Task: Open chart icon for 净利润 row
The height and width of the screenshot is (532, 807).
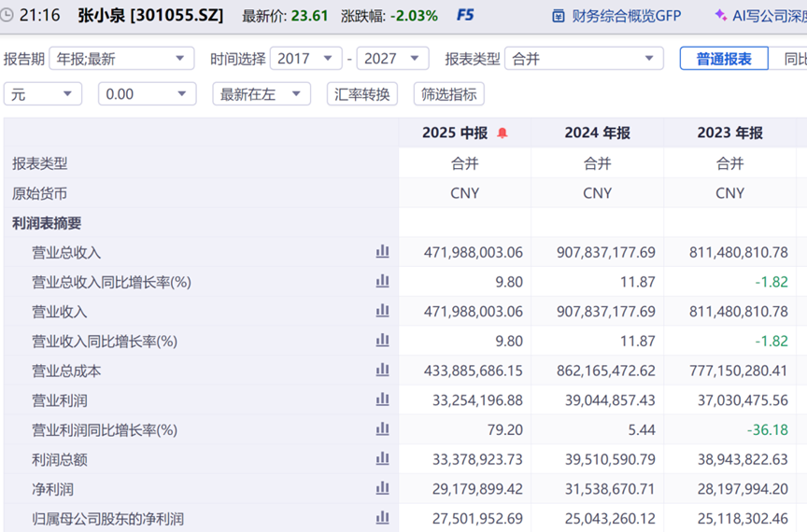Action: coord(382,489)
